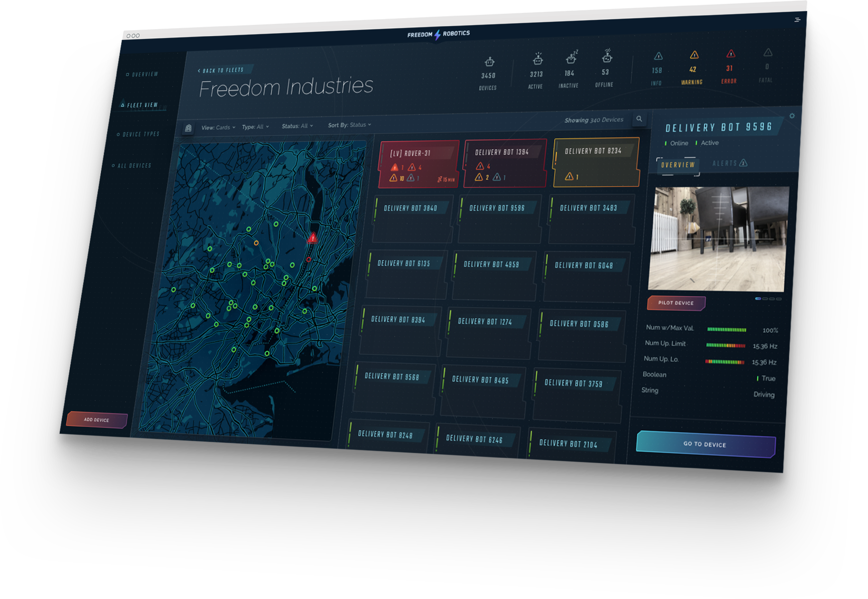Filter by Warning alerts triangle icon
This screenshot has height=599, width=868.
tap(694, 55)
